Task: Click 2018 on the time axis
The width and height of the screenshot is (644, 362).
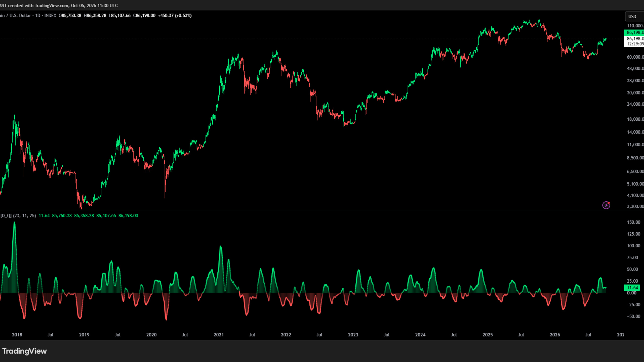Action: click(17, 335)
